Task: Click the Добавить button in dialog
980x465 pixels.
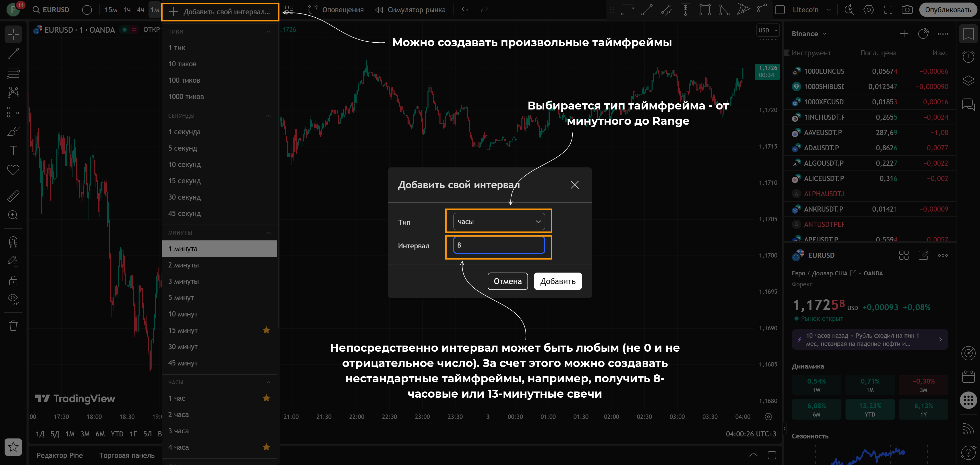Action: click(558, 281)
